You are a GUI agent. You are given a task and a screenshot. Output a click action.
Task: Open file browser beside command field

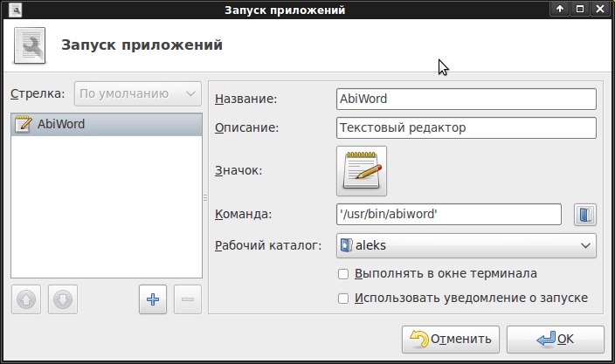point(584,215)
